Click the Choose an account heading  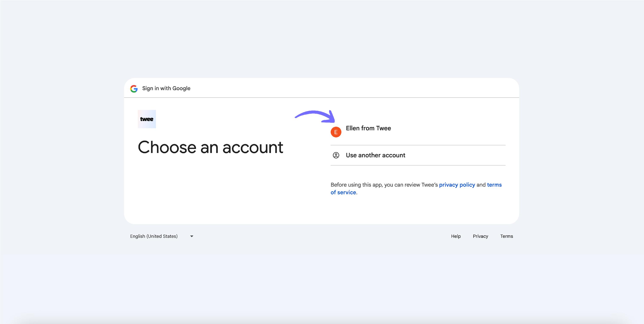point(210,147)
